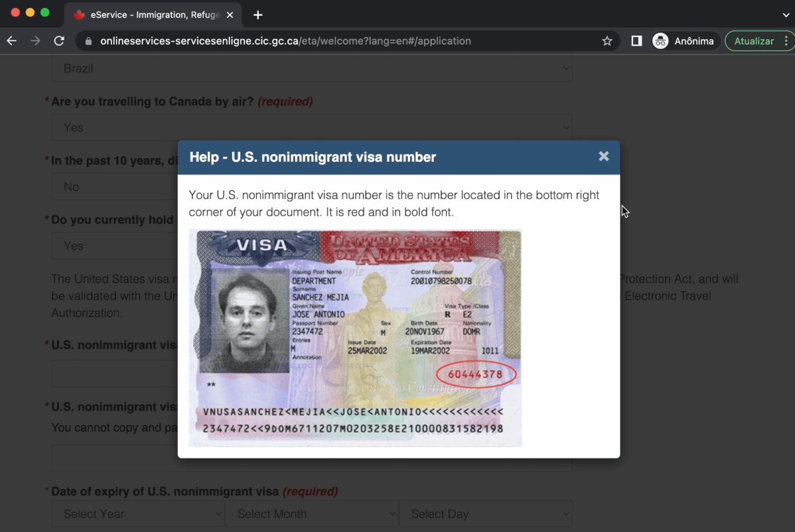795x532 pixels.
Task: Open the Select Month dropdown
Action: (x=312, y=514)
